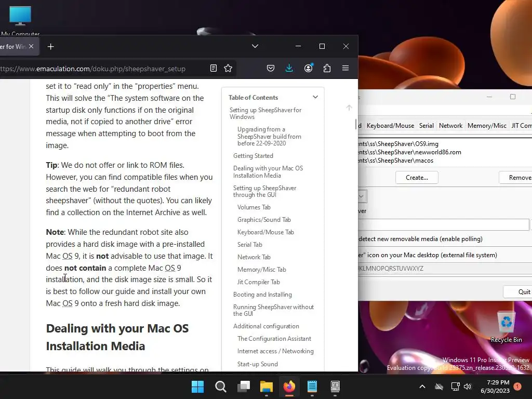532x399 pixels.
Task: Collapse the Table of Contents
Action: click(315, 97)
